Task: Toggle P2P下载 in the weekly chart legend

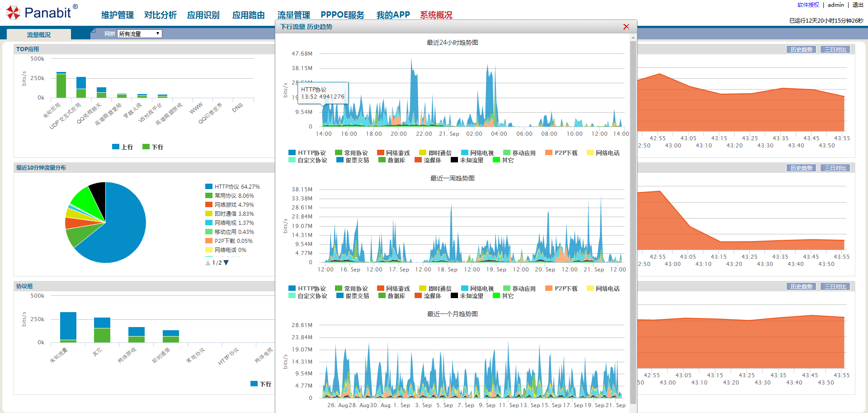Action: click(x=561, y=289)
